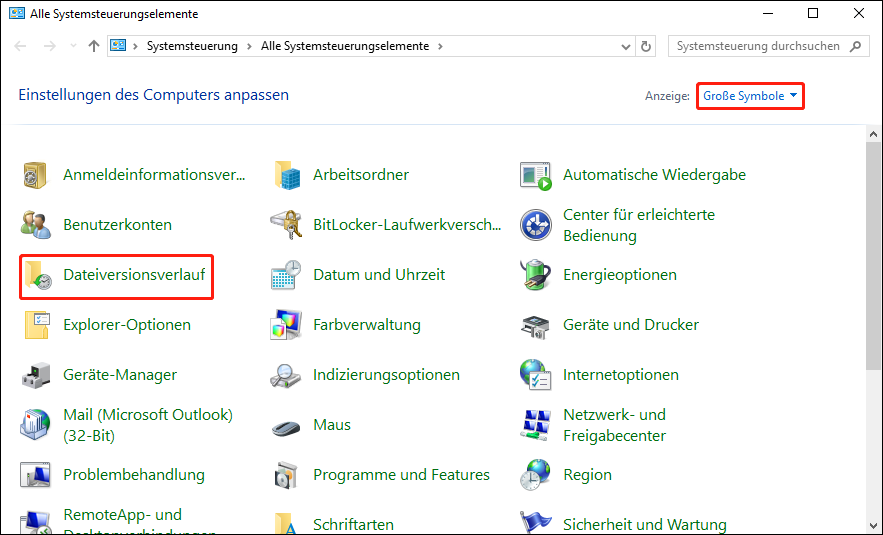The height and width of the screenshot is (535, 883).
Task: Click the Geräte-Manager icon
Action: tap(37, 375)
